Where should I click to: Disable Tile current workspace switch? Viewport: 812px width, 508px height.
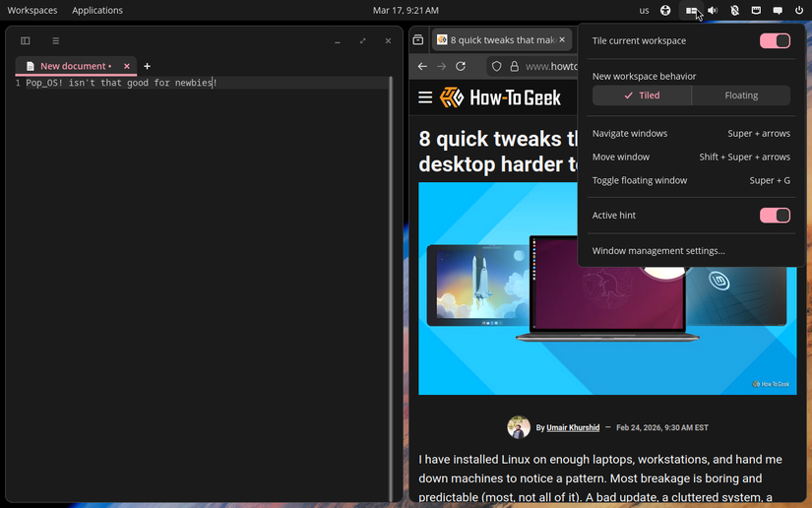pos(775,41)
